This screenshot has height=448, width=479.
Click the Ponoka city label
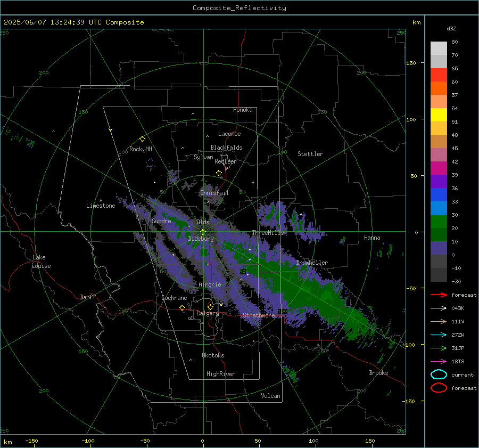click(x=243, y=110)
